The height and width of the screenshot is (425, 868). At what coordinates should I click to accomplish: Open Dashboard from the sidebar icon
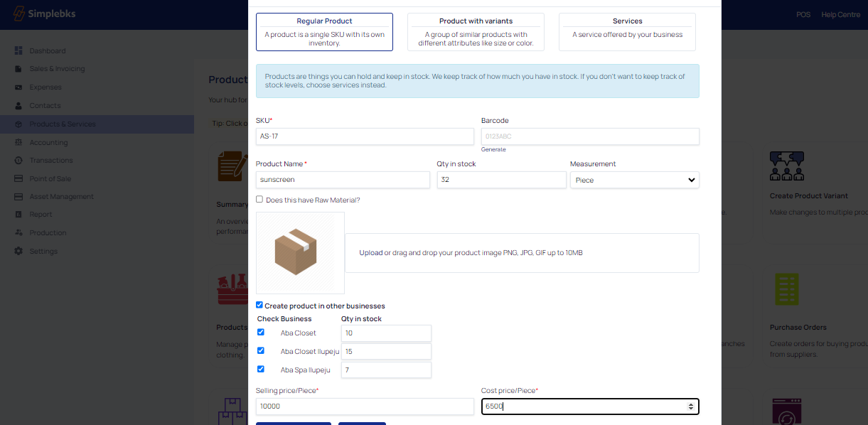coord(18,50)
